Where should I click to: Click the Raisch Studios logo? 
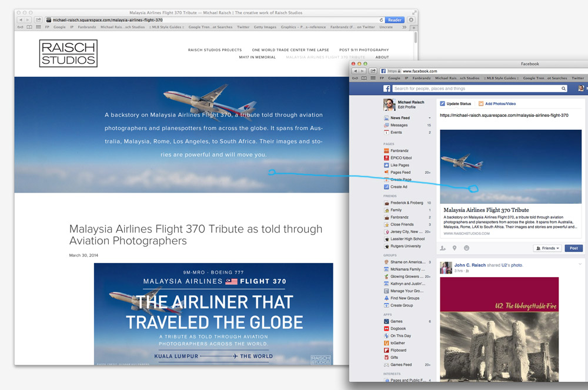pyautogui.click(x=68, y=53)
